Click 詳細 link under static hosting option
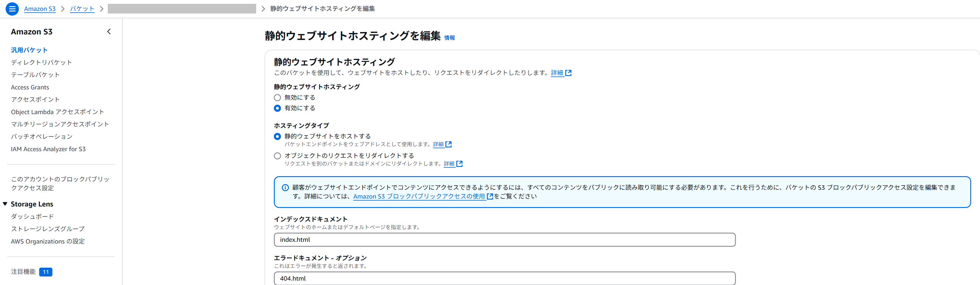This screenshot has width=980, height=285. (438, 144)
